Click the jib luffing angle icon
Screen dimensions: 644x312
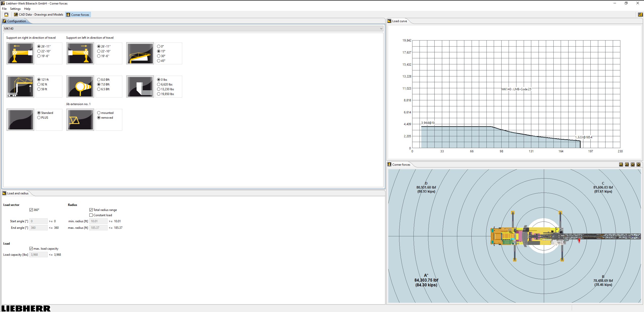tap(140, 53)
